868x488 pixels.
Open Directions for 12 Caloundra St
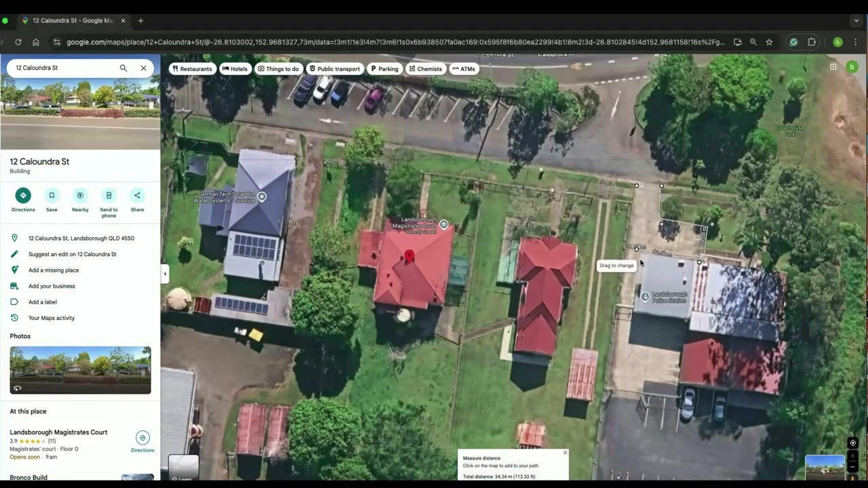[x=23, y=200]
